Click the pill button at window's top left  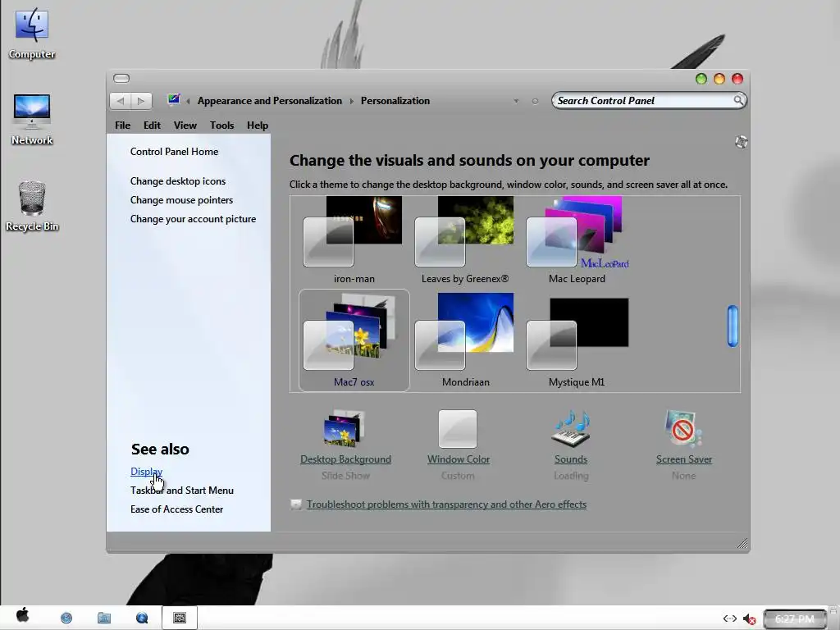121,78
